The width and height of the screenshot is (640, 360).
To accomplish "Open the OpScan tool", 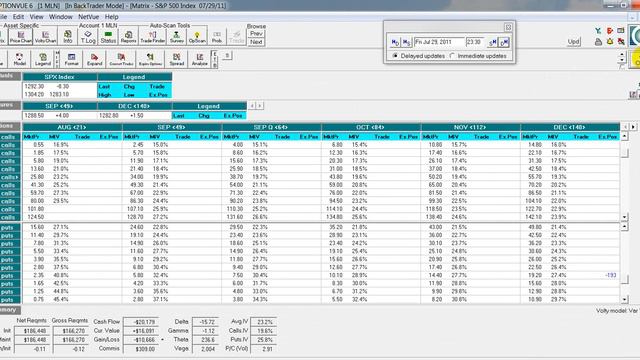I will click(197, 37).
